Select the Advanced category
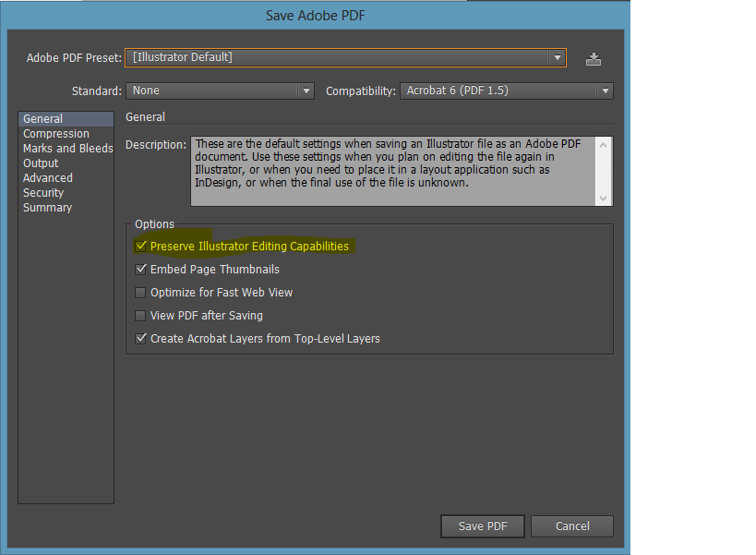The image size is (756, 555). click(48, 178)
